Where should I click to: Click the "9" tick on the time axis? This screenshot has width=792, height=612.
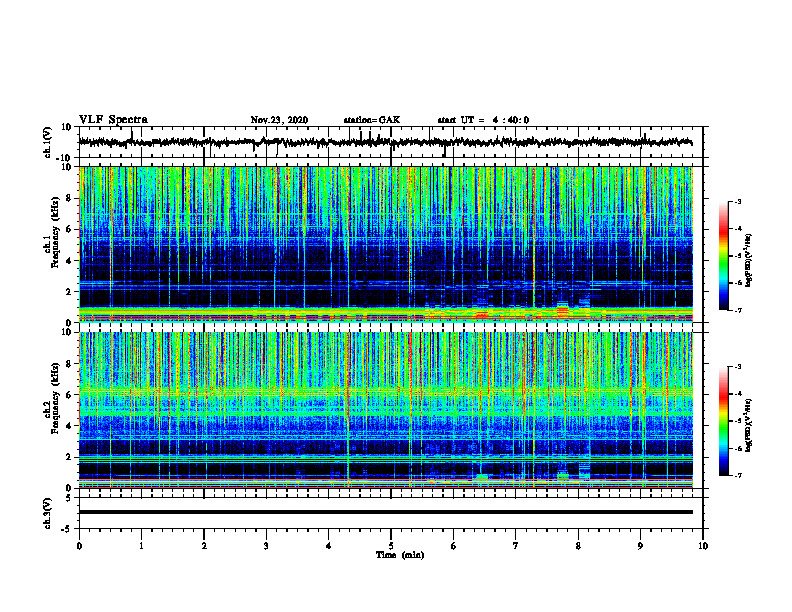click(640, 546)
